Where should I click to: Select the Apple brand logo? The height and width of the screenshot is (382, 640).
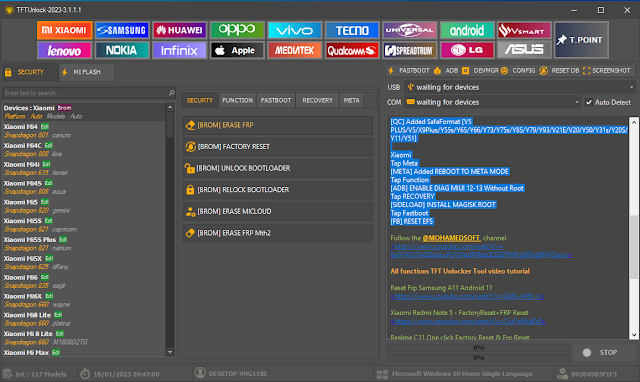(237, 50)
